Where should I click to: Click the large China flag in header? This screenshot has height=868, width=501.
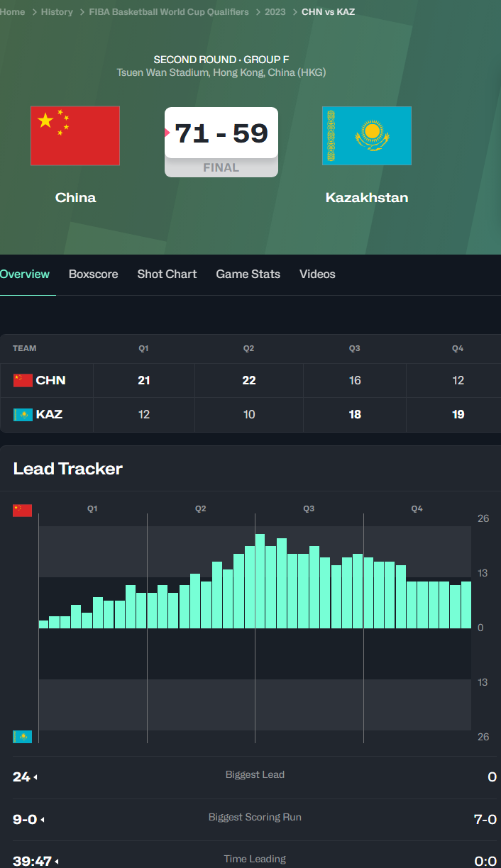pos(75,135)
